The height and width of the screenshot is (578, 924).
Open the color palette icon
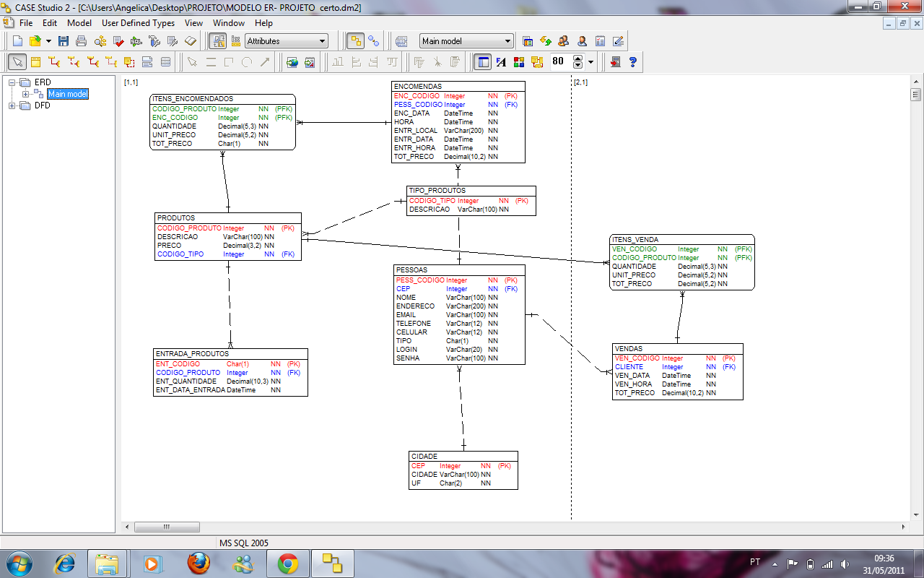point(519,61)
